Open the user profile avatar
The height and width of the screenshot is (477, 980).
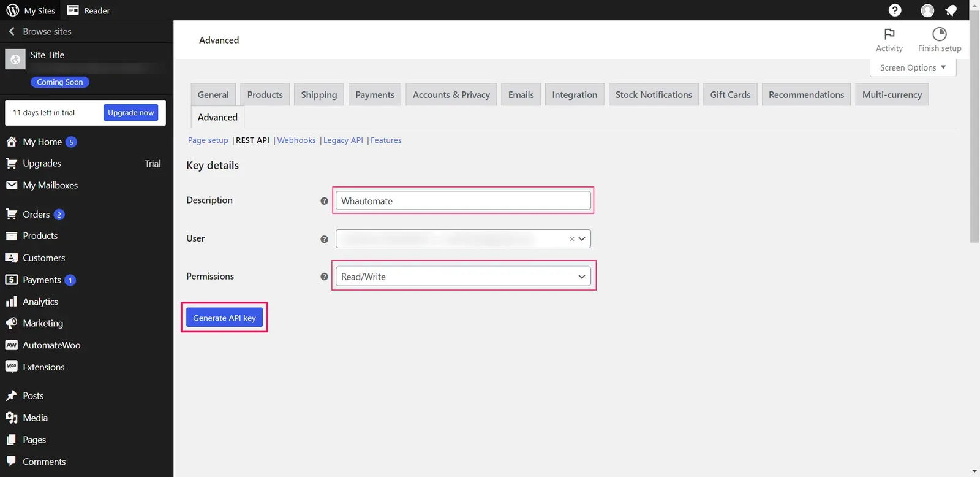point(927,10)
